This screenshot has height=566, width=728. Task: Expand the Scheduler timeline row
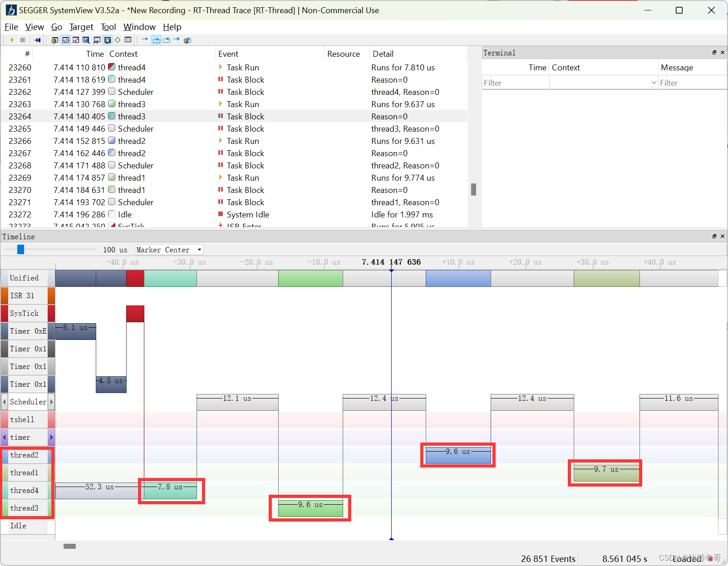click(x=51, y=402)
